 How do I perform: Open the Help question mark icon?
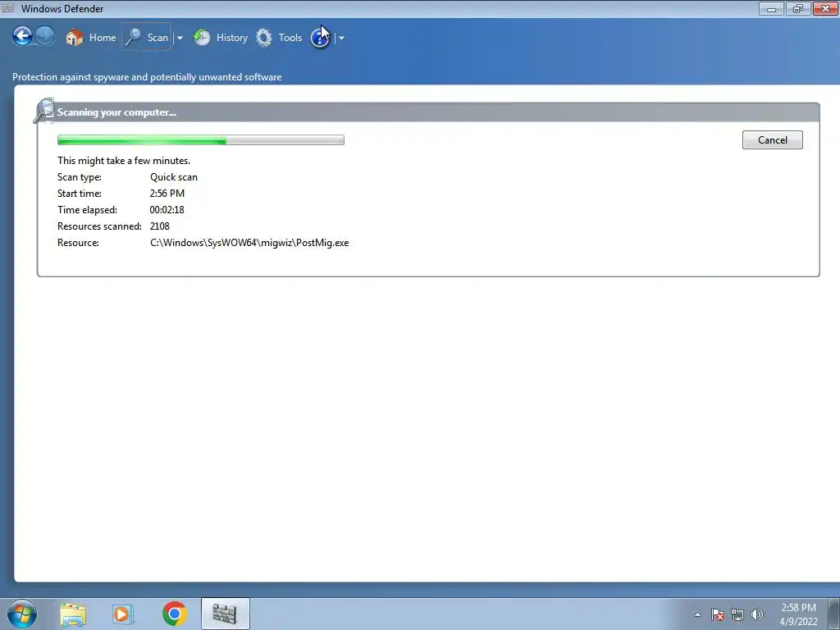point(321,38)
